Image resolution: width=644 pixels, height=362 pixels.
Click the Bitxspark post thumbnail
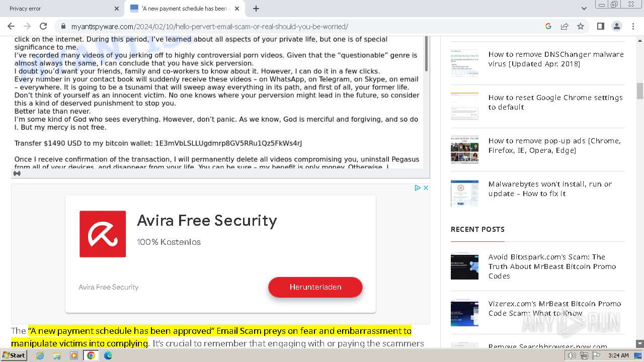pos(464,266)
